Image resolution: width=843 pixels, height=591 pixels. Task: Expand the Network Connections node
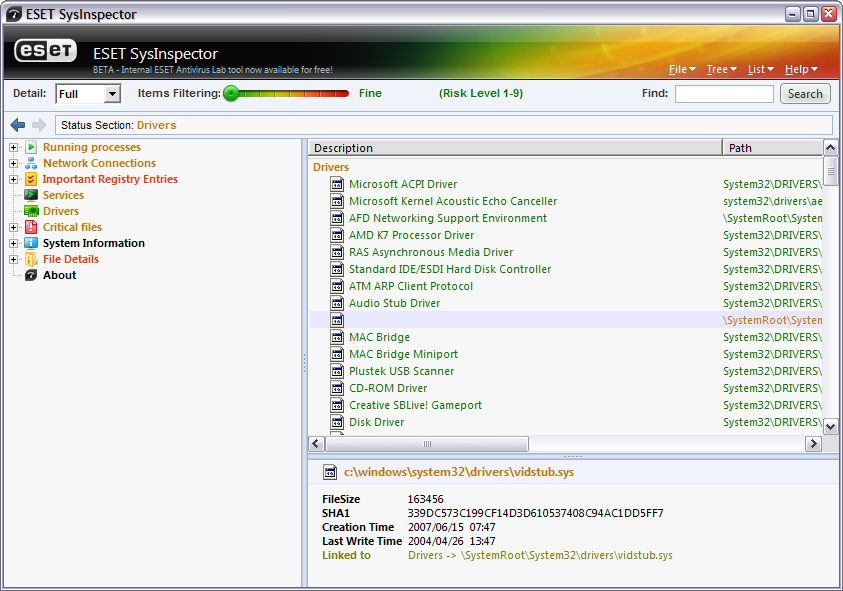[x=13, y=163]
